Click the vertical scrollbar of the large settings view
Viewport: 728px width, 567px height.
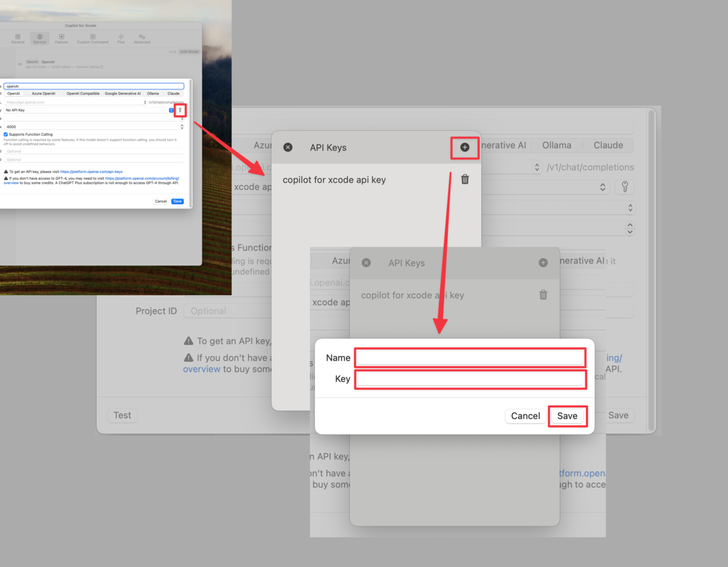[652, 270]
